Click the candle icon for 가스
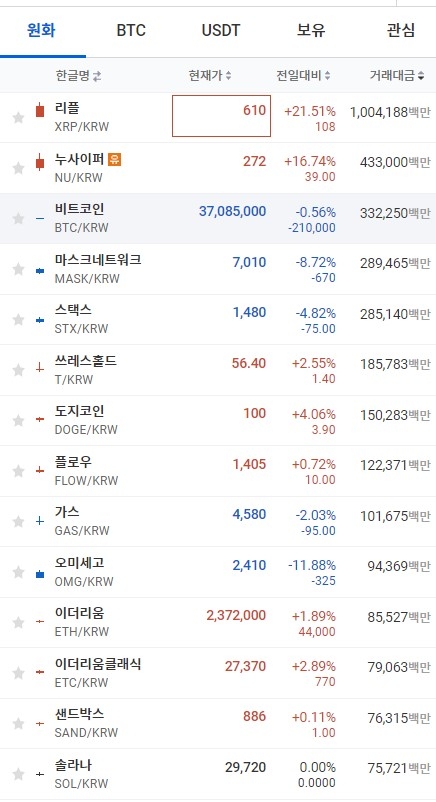The width and height of the screenshot is (436, 802). point(40,521)
